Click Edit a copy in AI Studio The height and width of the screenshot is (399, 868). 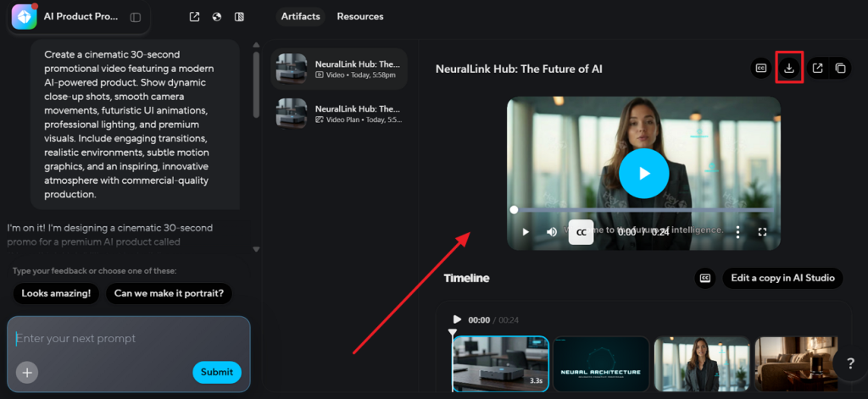tap(782, 278)
